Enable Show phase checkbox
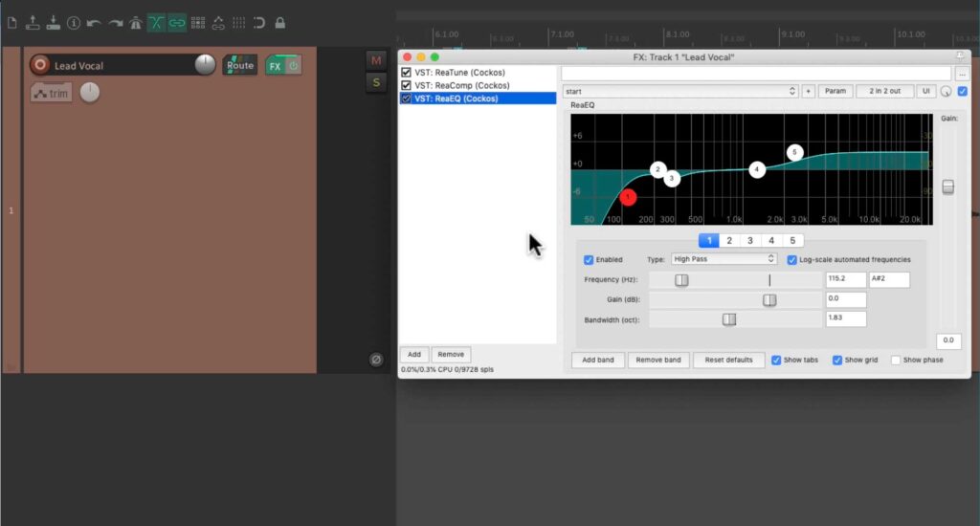Image resolution: width=980 pixels, height=526 pixels. (x=896, y=361)
